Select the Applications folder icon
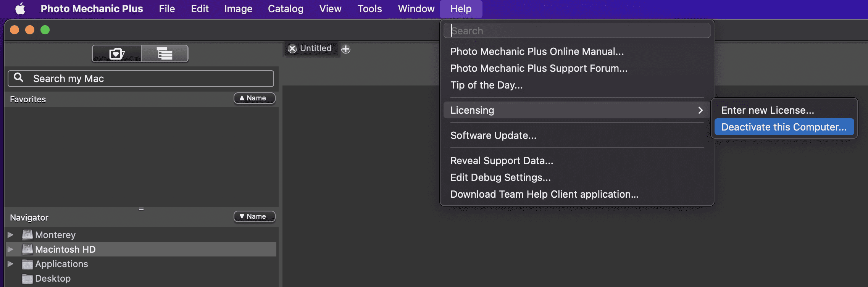This screenshot has height=287, width=868. click(27, 264)
